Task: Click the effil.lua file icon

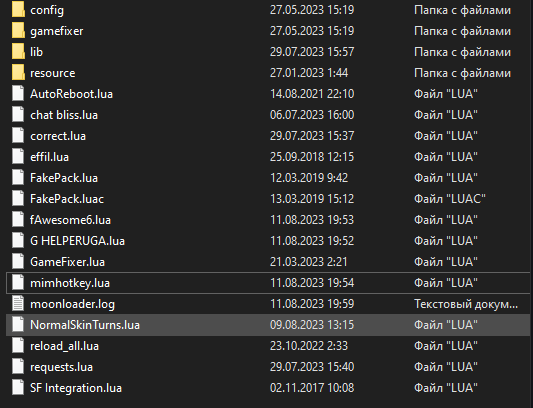Action: coord(18,157)
